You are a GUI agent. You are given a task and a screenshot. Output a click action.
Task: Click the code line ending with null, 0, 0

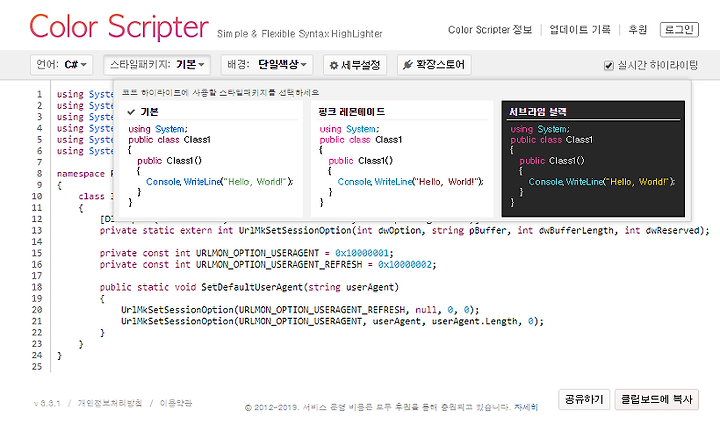(300, 310)
